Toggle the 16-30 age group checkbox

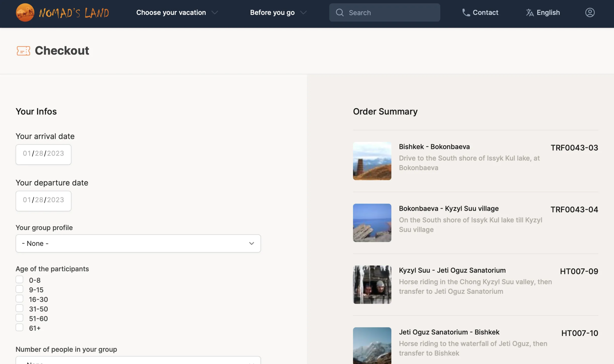(19, 299)
